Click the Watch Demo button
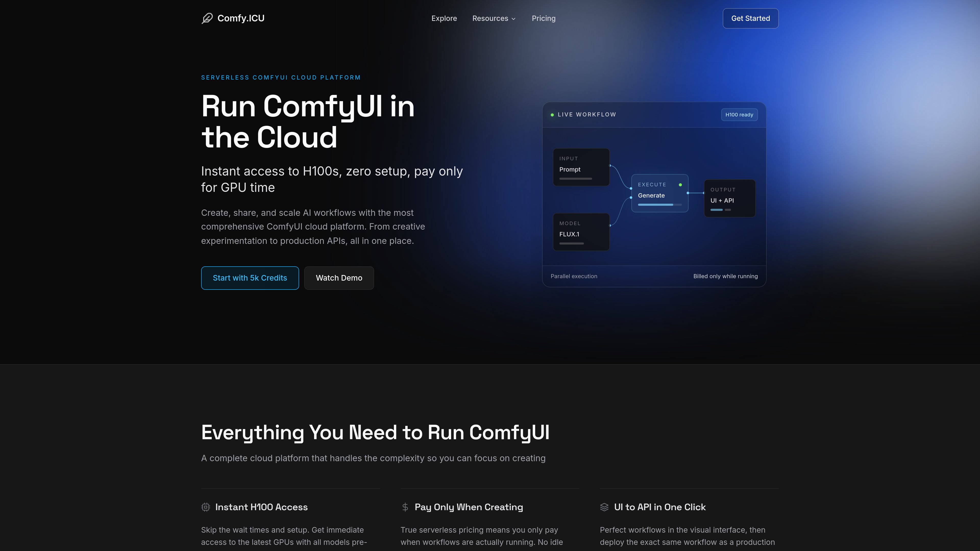This screenshot has height=551, width=980. [x=339, y=278]
